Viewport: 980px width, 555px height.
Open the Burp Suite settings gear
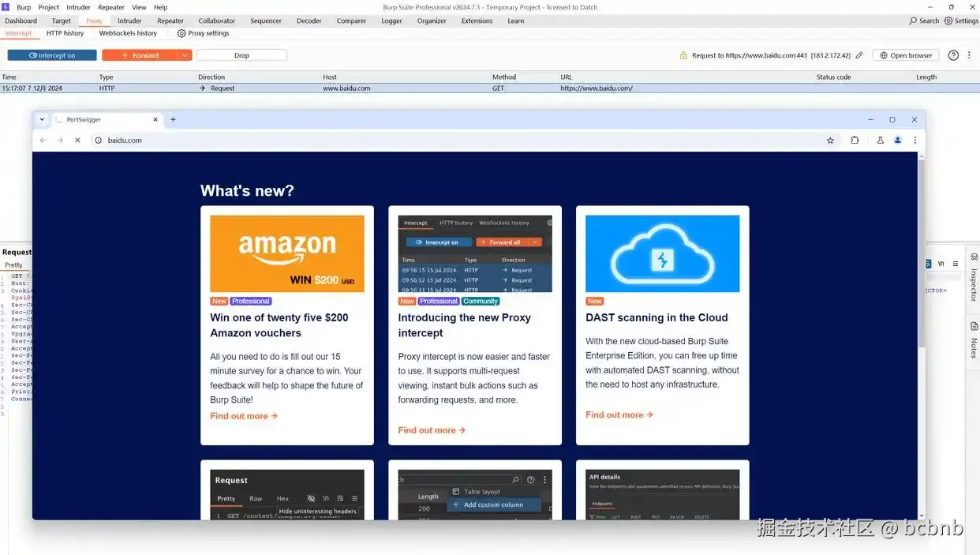tap(948, 21)
